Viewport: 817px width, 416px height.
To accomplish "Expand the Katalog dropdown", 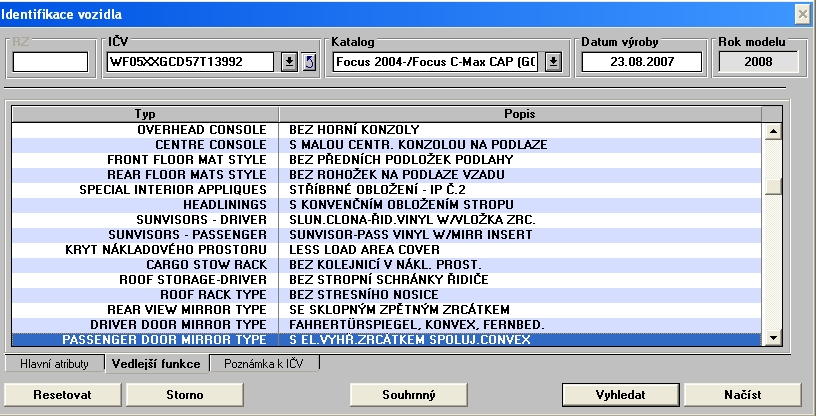I will point(554,62).
